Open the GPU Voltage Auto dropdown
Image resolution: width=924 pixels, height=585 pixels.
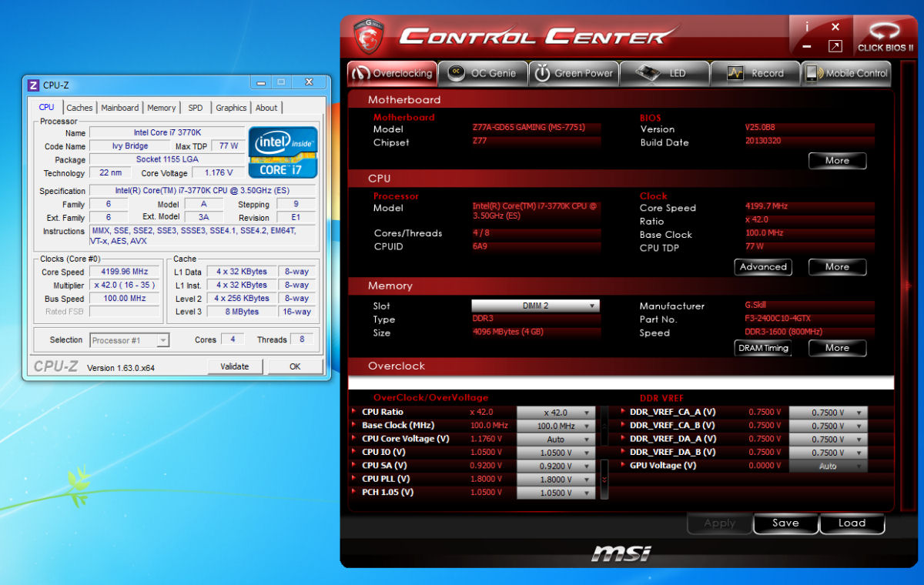[829, 466]
